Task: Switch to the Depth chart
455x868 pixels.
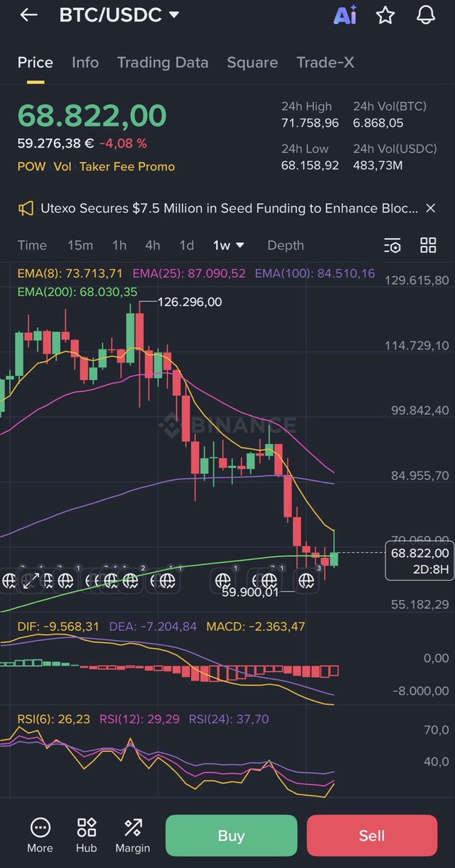Action: pos(286,245)
